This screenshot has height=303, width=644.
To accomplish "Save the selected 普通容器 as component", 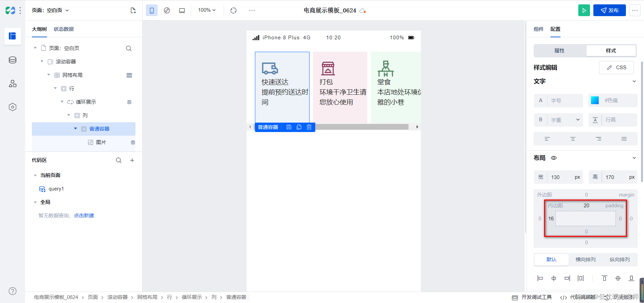I will [x=289, y=127].
